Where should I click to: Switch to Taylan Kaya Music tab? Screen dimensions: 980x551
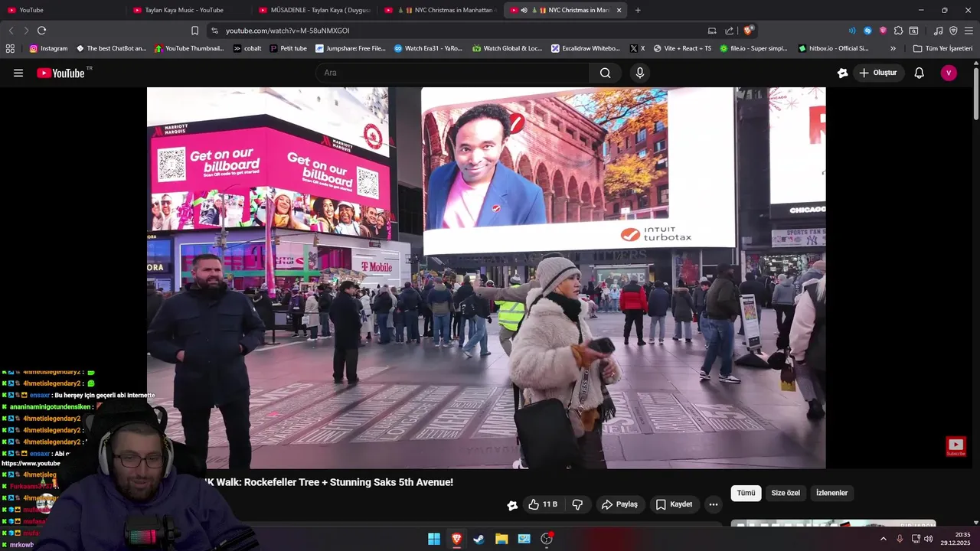pos(188,10)
